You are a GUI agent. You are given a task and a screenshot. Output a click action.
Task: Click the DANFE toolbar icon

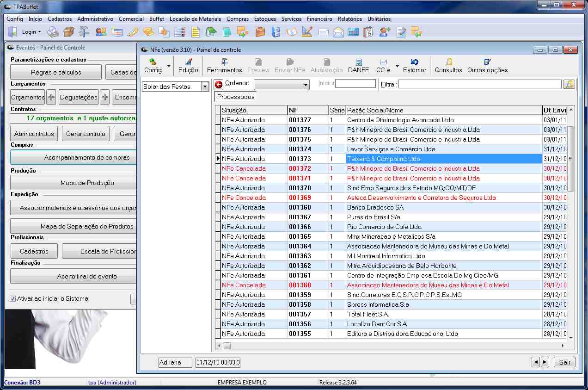coord(358,66)
